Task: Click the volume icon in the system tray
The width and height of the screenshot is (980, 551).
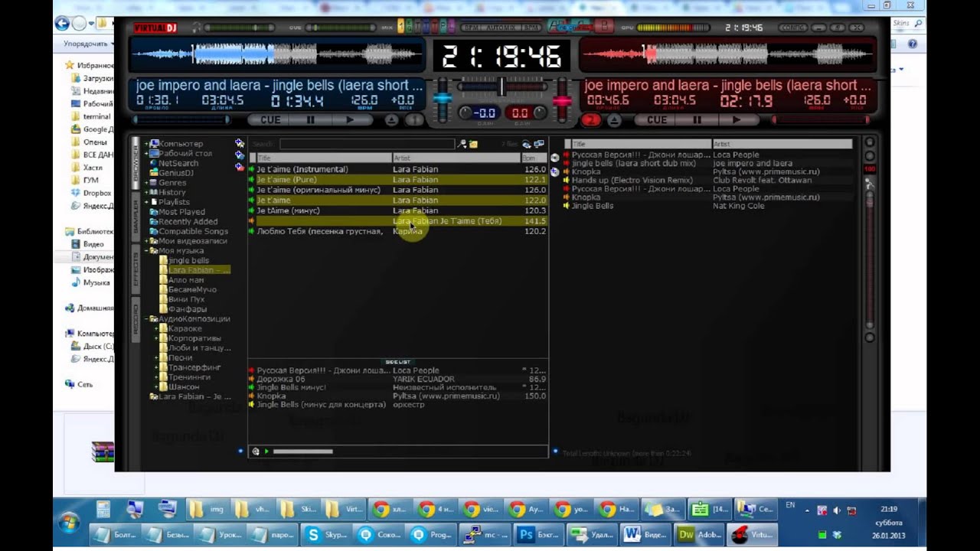Action: point(836,510)
